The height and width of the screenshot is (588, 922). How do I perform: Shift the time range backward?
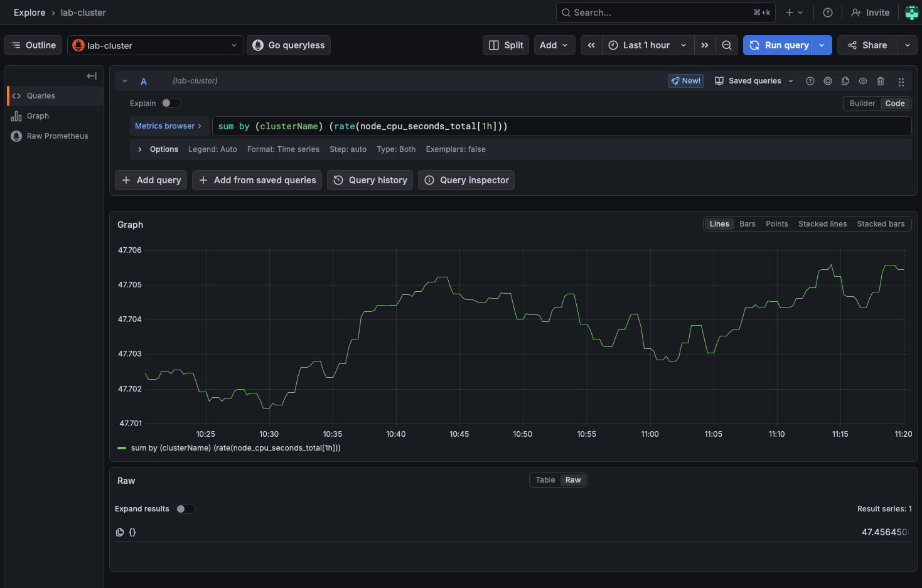pyautogui.click(x=591, y=45)
